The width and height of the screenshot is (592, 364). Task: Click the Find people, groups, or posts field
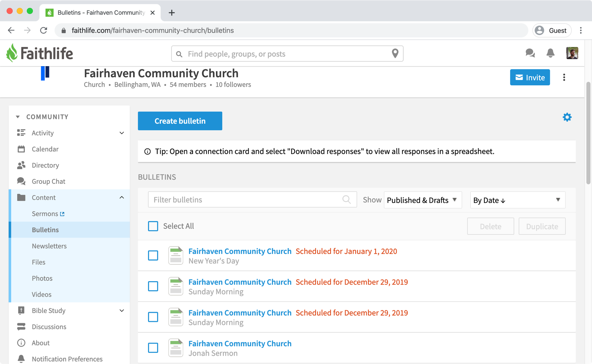(287, 54)
